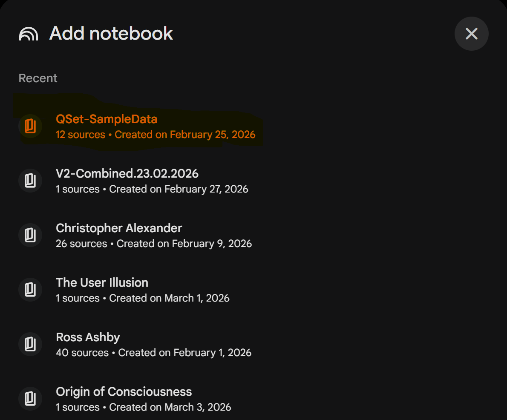Click the notebook icon beside Origin of Consciousness
507x420 pixels.
pos(30,399)
